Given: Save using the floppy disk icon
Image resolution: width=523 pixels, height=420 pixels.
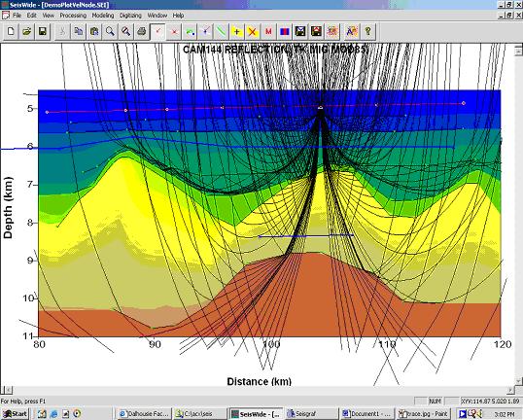Looking at the screenshot, I should click(43, 32).
